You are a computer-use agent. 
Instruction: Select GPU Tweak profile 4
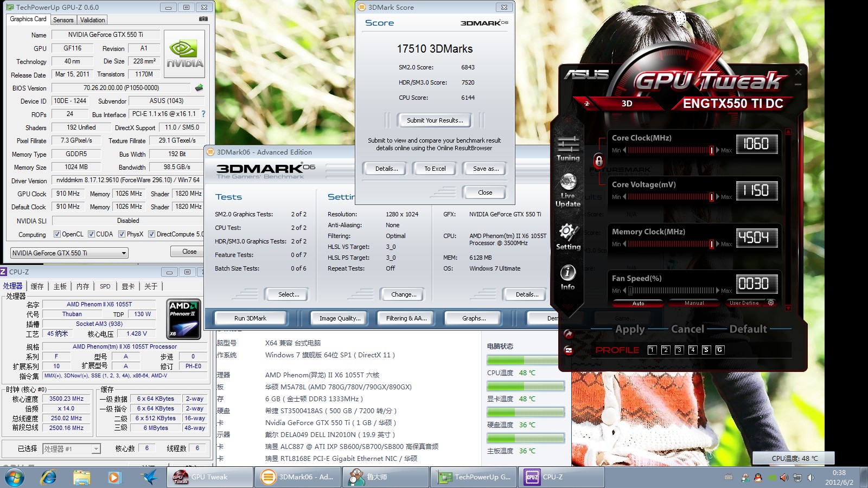(693, 350)
